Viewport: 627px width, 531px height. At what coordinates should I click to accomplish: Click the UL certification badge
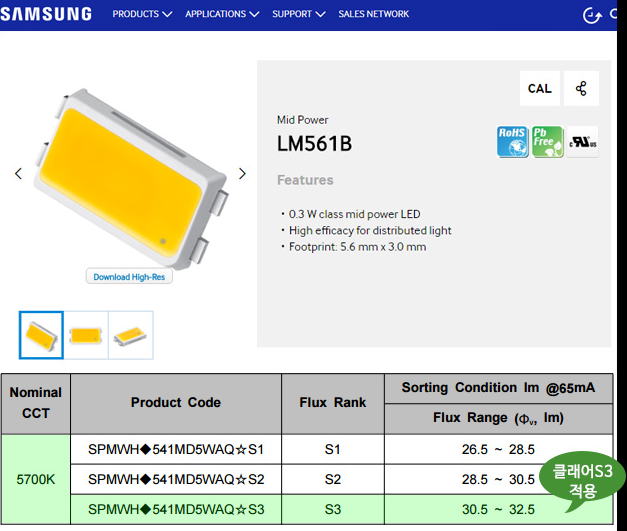point(583,142)
